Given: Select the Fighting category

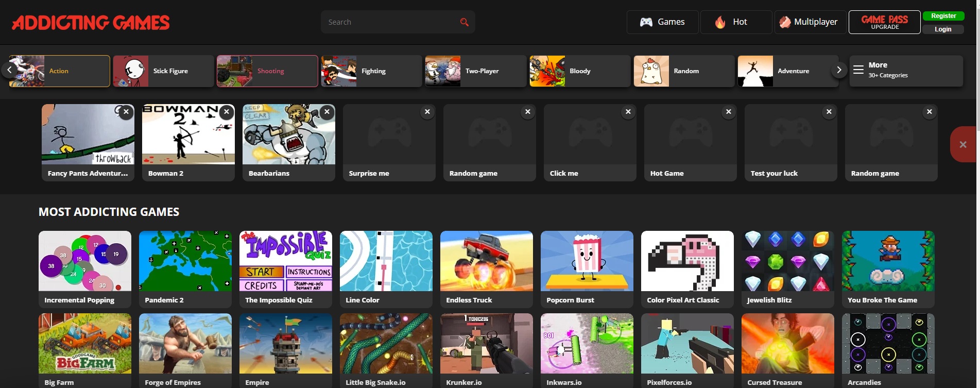Looking at the screenshot, I should (371, 71).
